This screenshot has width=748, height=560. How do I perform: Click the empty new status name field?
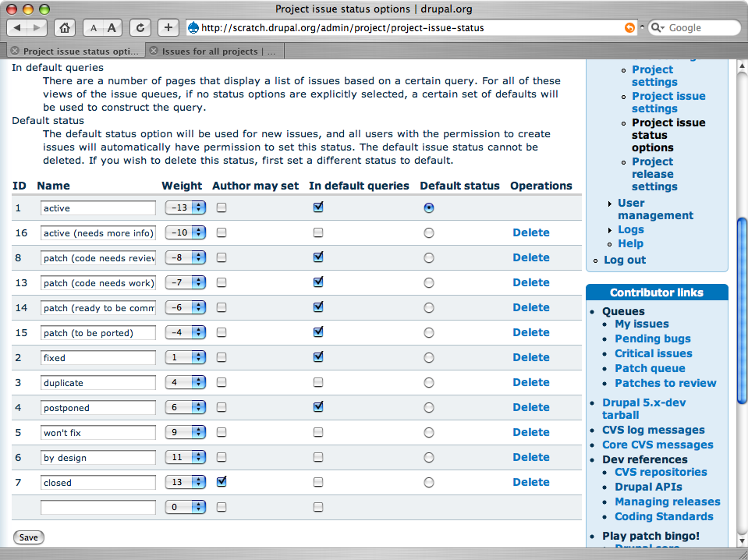(98, 507)
